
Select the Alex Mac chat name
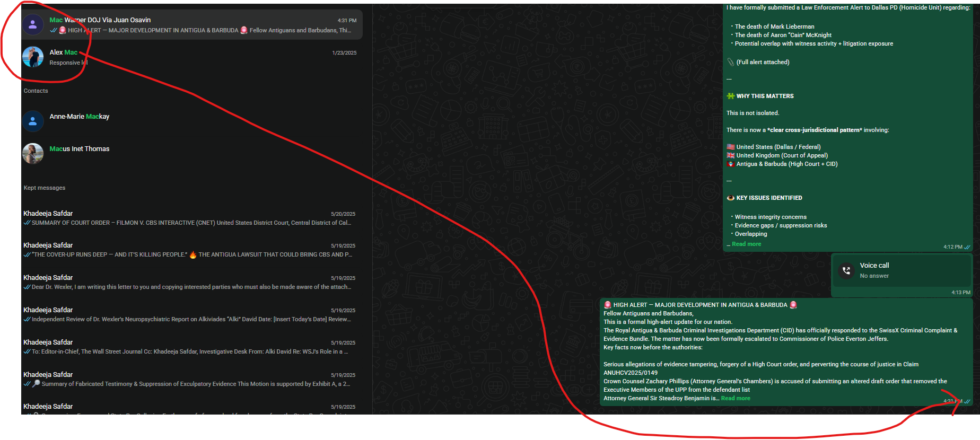(64, 52)
